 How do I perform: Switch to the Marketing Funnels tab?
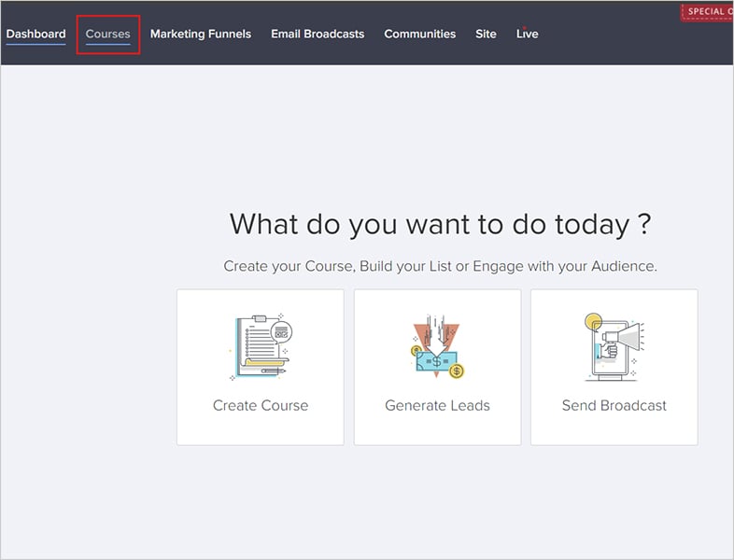tap(201, 35)
